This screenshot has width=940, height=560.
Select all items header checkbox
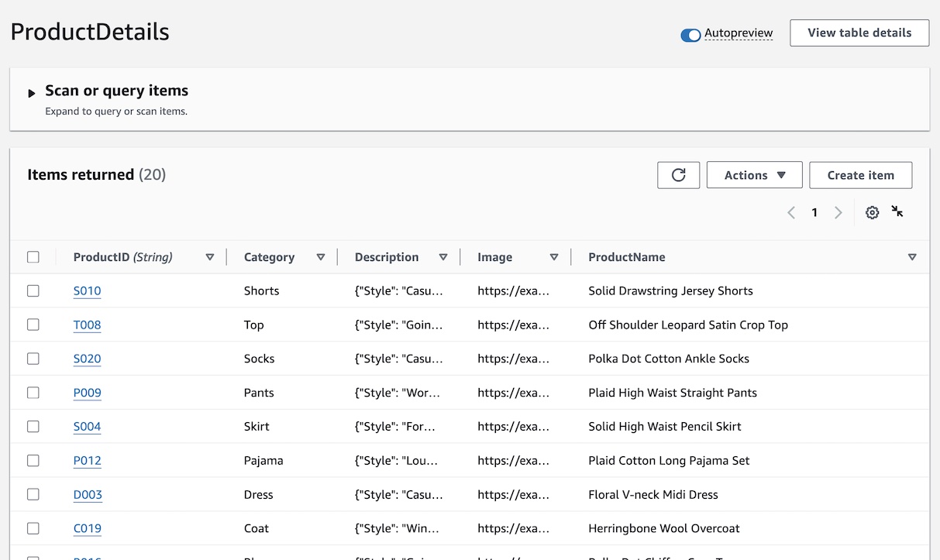[33, 257]
